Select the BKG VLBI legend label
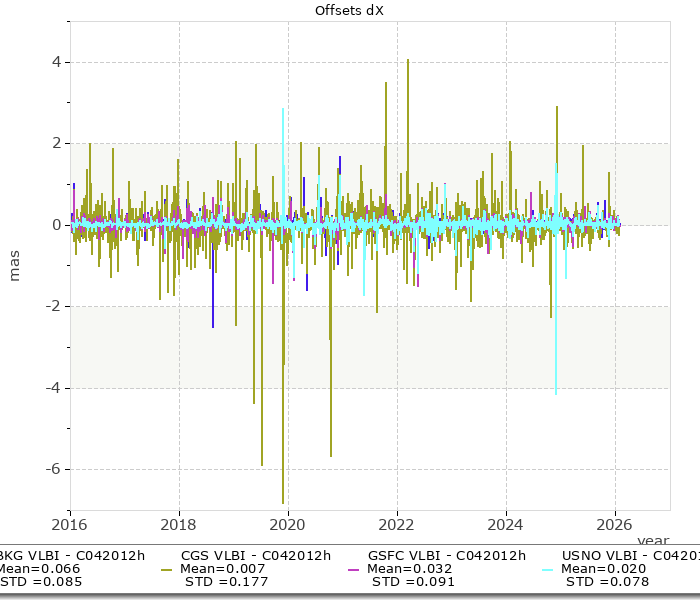This screenshot has height=600, width=700. point(72,555)
